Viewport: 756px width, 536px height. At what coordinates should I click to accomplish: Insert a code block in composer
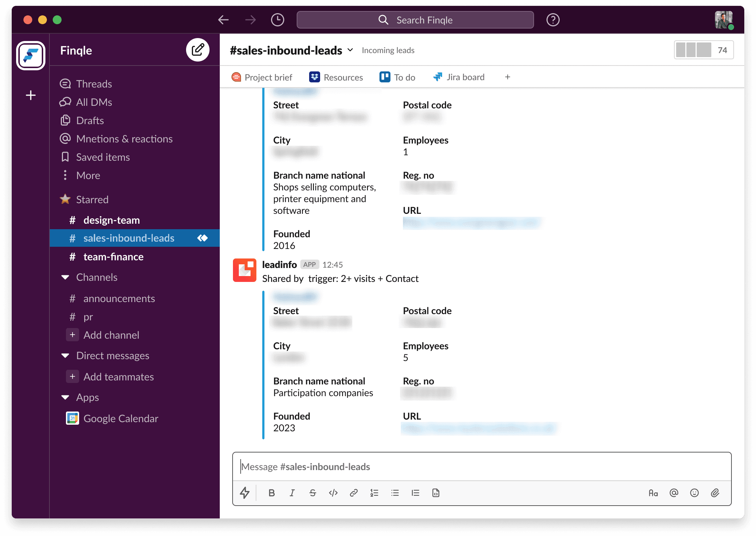(436, 493)
